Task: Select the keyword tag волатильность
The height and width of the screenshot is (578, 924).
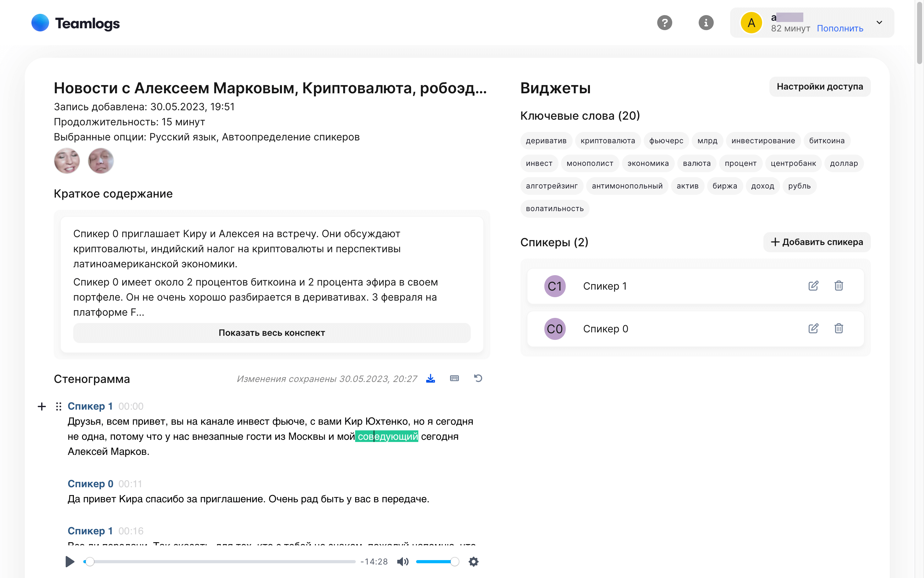Action: coord(554,209)
